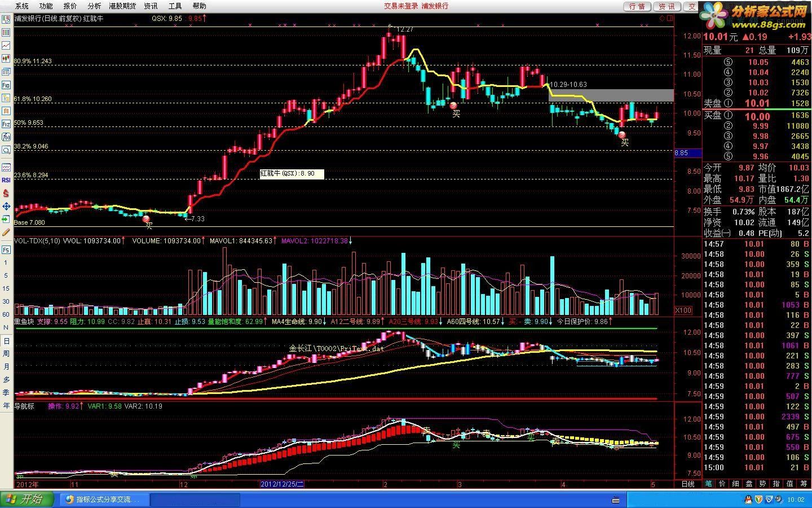Click the RSI indicator icon in sidebar
Viewport: 812px width, 508px height.
(x=6, y=180)
